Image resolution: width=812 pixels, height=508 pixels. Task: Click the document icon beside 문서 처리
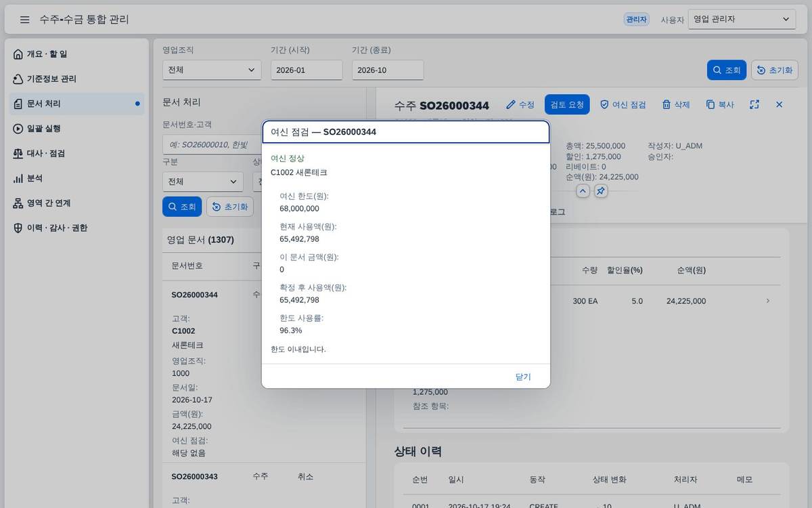[18, 104]
